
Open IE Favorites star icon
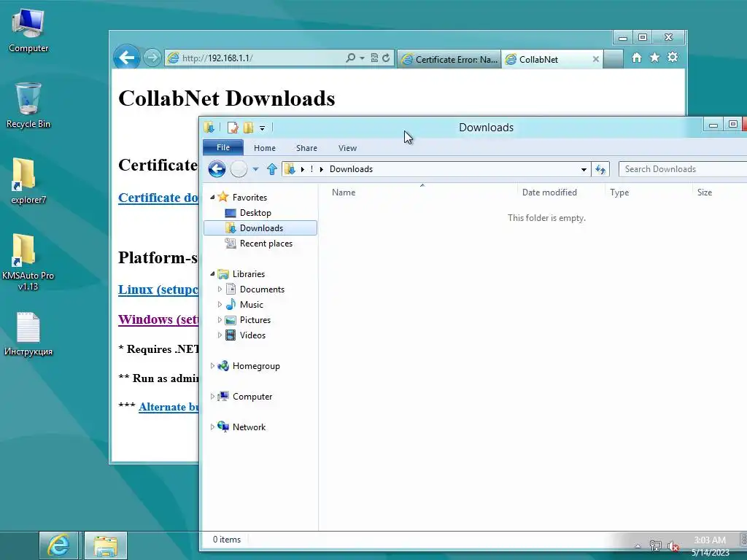coord(654,58)
